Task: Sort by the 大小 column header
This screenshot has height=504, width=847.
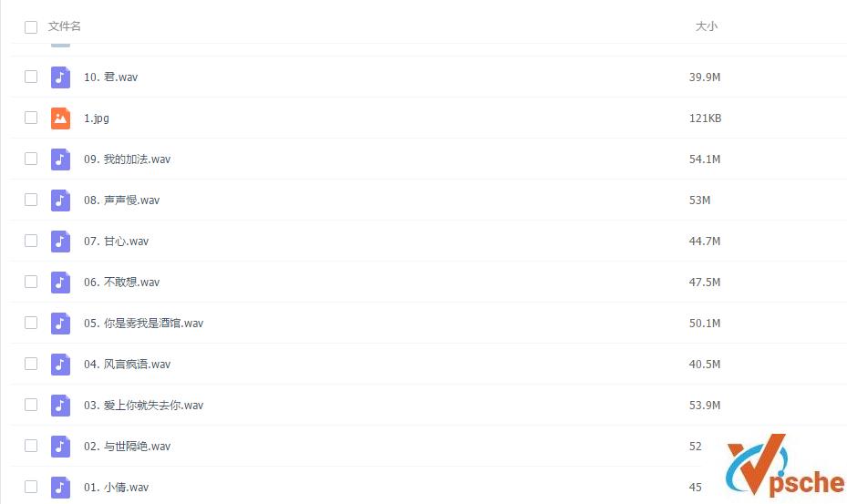Action: click(x=706, y=26)
